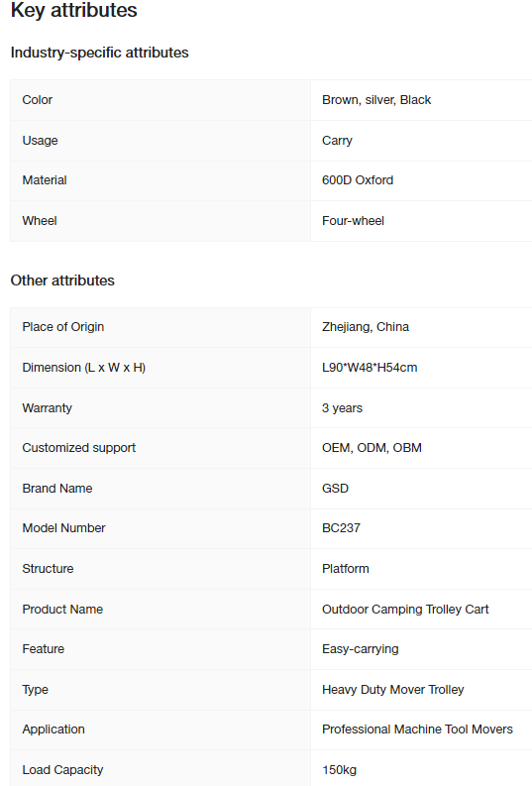Click the Key attributes heading
This screenshot has height=786, width=532.
[73, 10]
